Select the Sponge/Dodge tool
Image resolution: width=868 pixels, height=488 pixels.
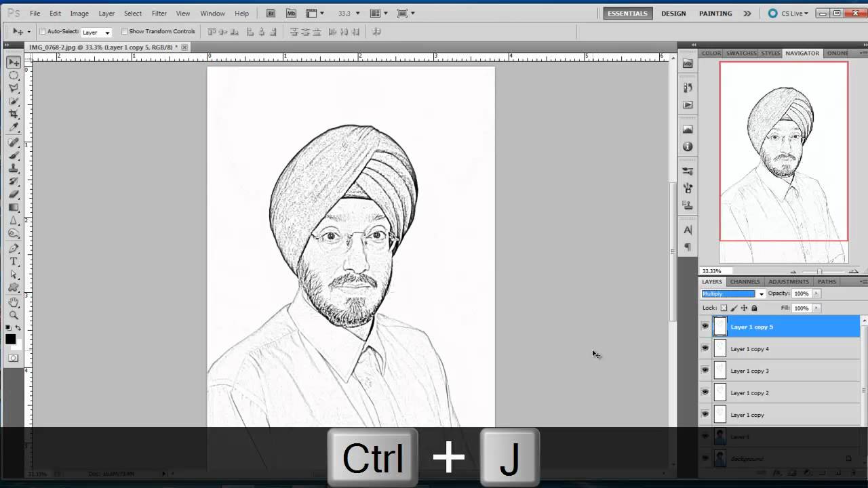click(x=14, y=233)
